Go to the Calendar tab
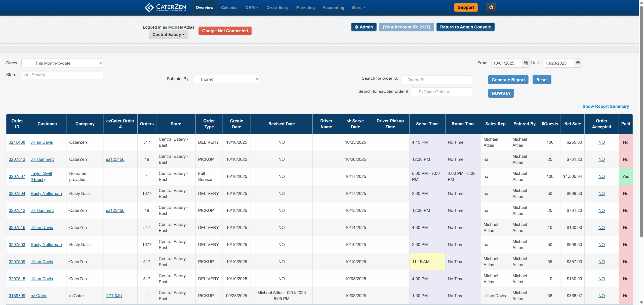 (229, 8)
